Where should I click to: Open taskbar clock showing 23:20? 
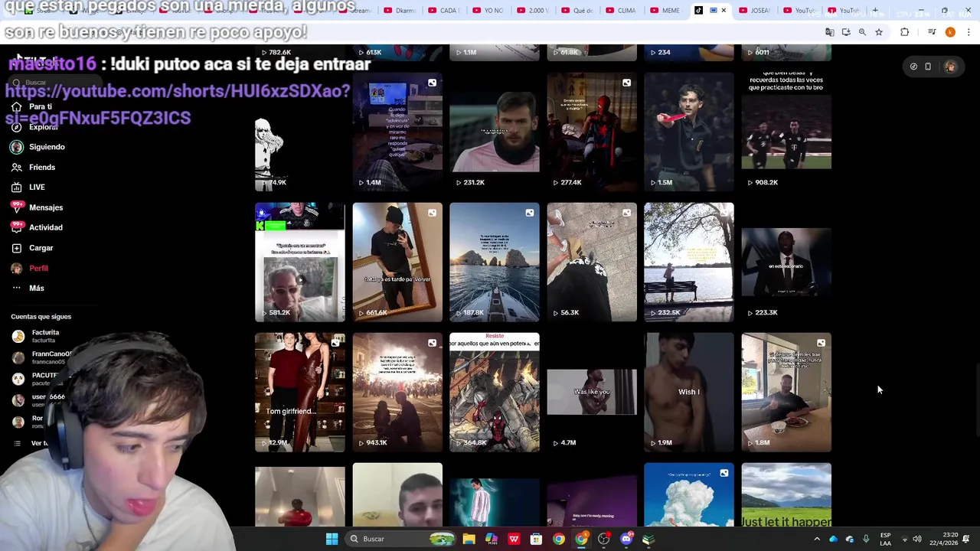tap(943, 539)
